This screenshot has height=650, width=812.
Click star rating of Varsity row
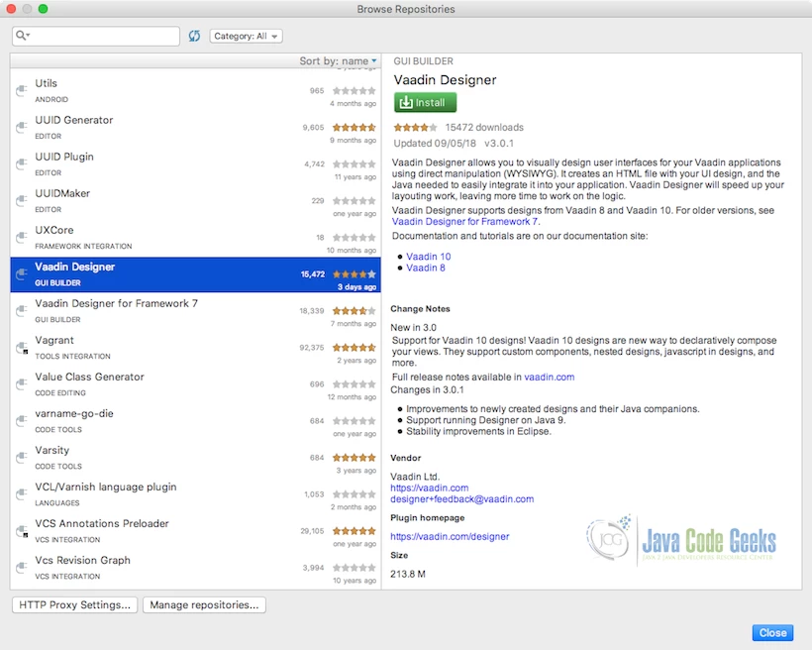click(355, 457)
